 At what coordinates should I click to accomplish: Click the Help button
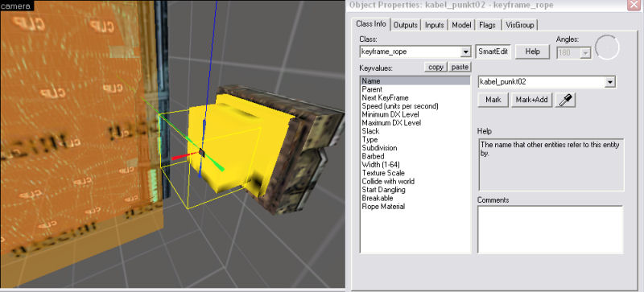[x=532, y=52]
